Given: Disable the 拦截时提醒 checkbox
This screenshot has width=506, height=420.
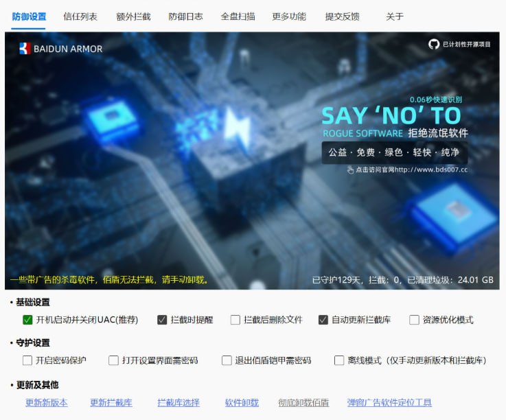Looking at the screenshot, I should coord(162,320).
